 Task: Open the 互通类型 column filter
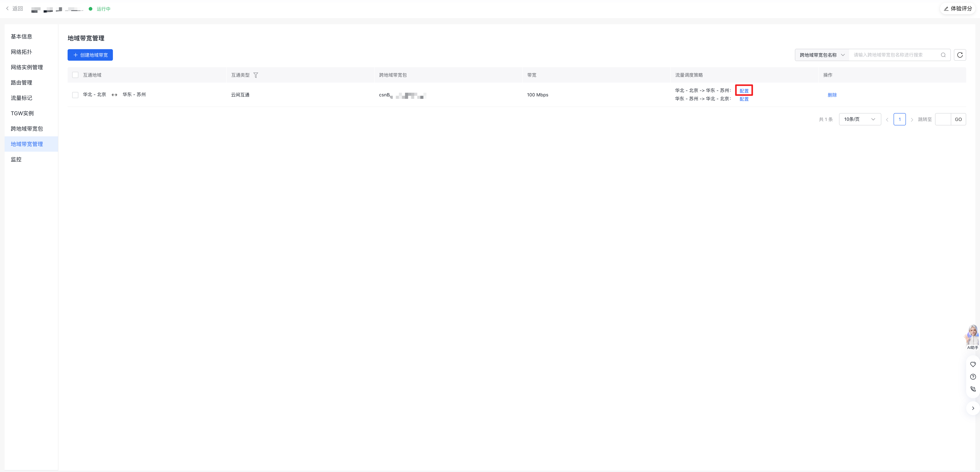click(256, 75)
